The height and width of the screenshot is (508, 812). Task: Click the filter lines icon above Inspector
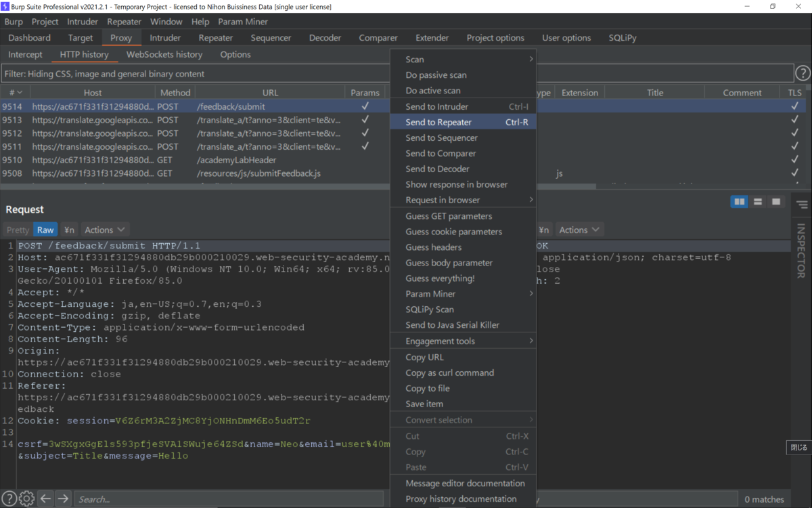(x=801, y=203)
